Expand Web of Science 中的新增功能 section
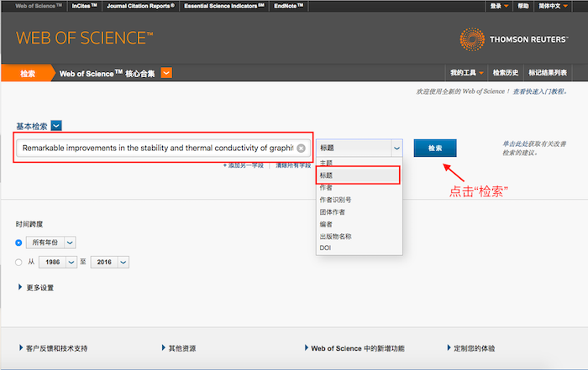This screenshot has height=370, width=588. click(x=354, y=348)
